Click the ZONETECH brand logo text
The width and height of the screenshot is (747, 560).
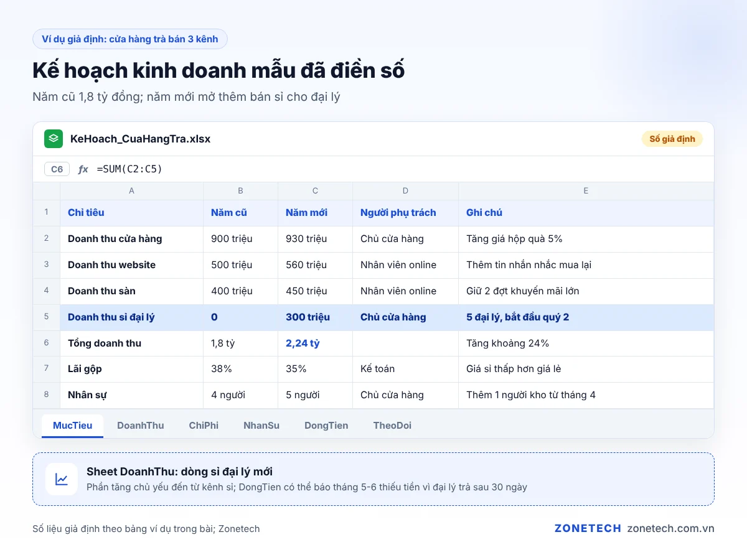(x=588, y=528)
